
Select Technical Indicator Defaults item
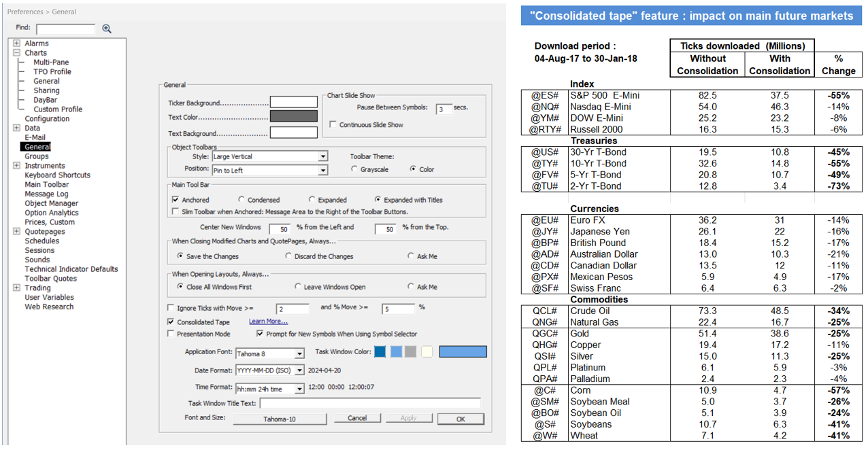tap(71, 269)
